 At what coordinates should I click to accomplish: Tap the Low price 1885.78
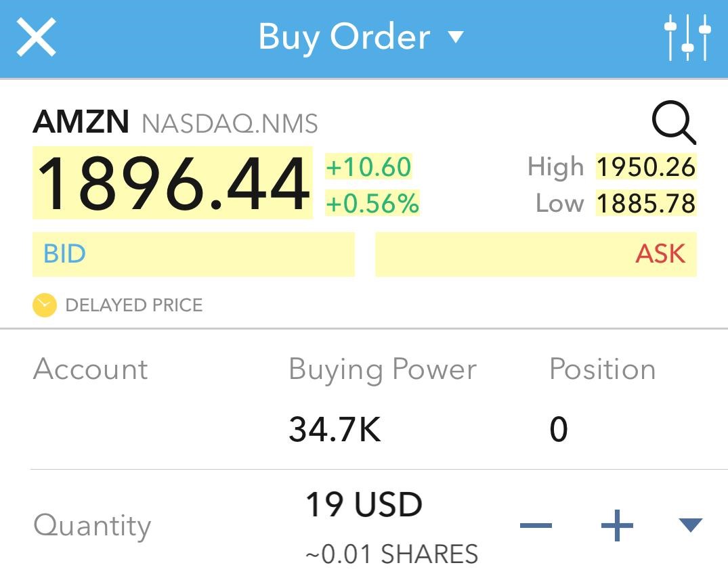645,203
